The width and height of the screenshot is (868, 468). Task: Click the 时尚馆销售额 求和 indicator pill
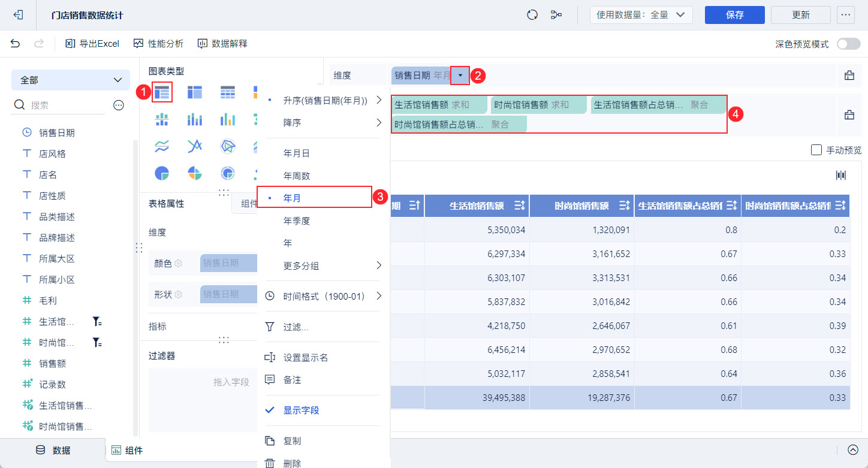pyautogui.click(x=539, y=105)
